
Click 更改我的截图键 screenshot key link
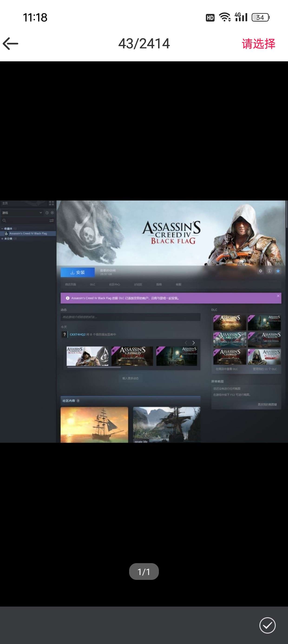[267, 404]
